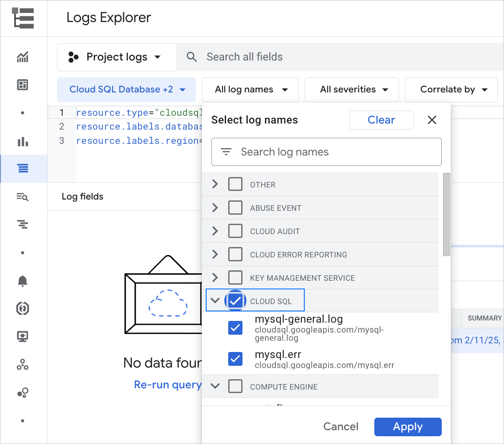Viewport: 504px width, 444px height.
Task: Collapse the COMPUTE ENGINE group
Action: (215, 386)
